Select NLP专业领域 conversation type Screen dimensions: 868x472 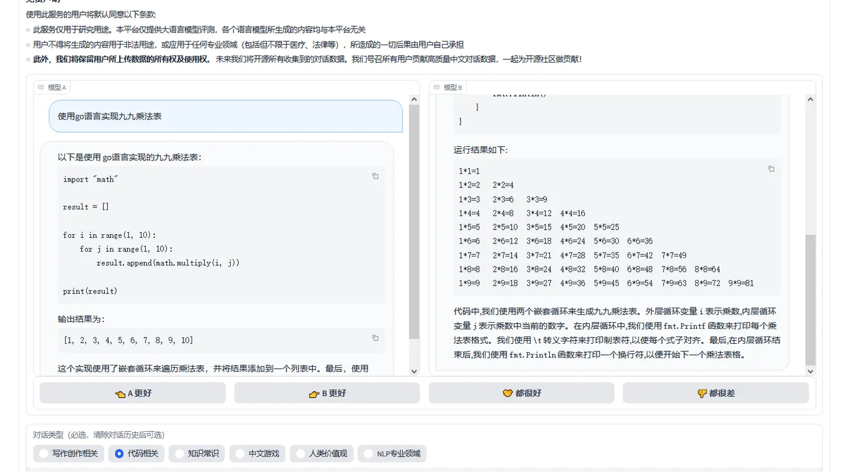[392, 453]
